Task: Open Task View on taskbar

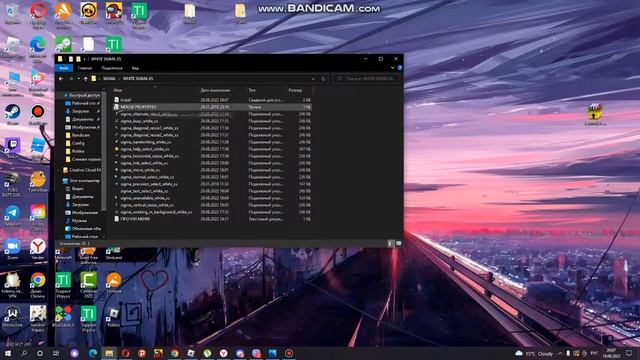Action: point(56,353)
